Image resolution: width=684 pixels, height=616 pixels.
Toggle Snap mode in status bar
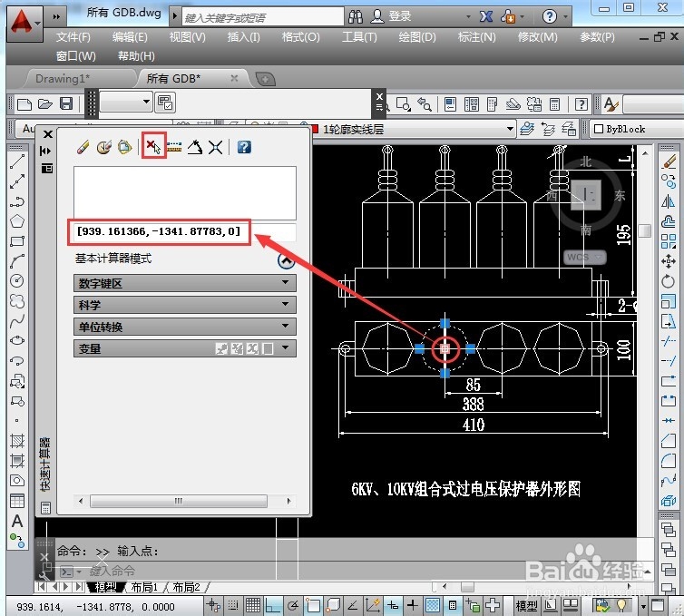[x=233, y=605]
